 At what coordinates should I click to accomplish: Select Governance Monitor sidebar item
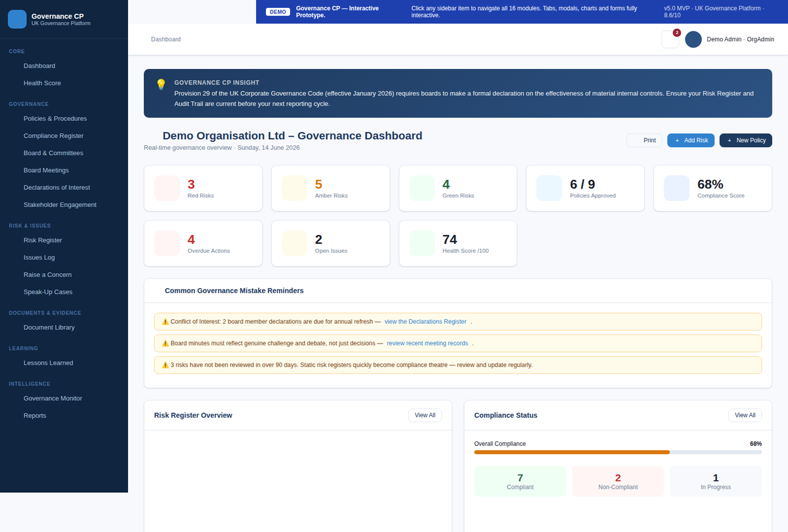(x=64, y=398)
